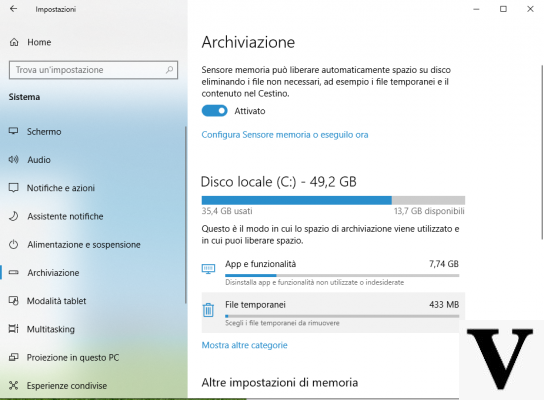Image resolution: width=544 pixels, height=400 pixels.
Task: Click the App e funzionalità computer icon
Action: coord(209,269)
